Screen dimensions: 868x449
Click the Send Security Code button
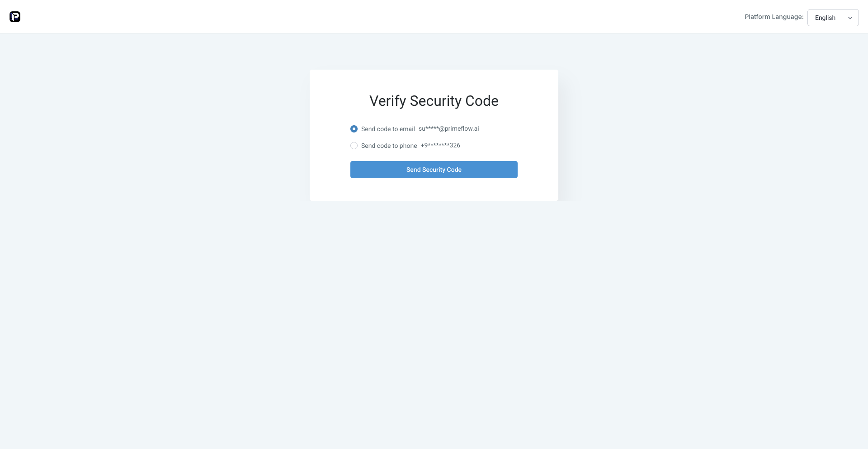tap(434, 170)
